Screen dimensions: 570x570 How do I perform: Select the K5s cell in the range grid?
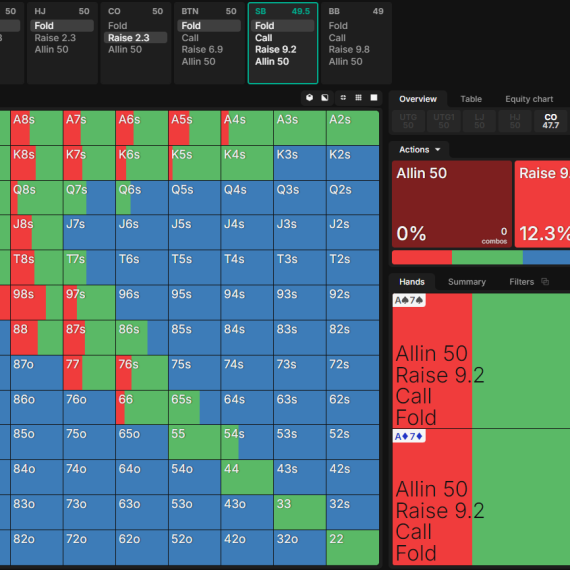coord(194,163)
